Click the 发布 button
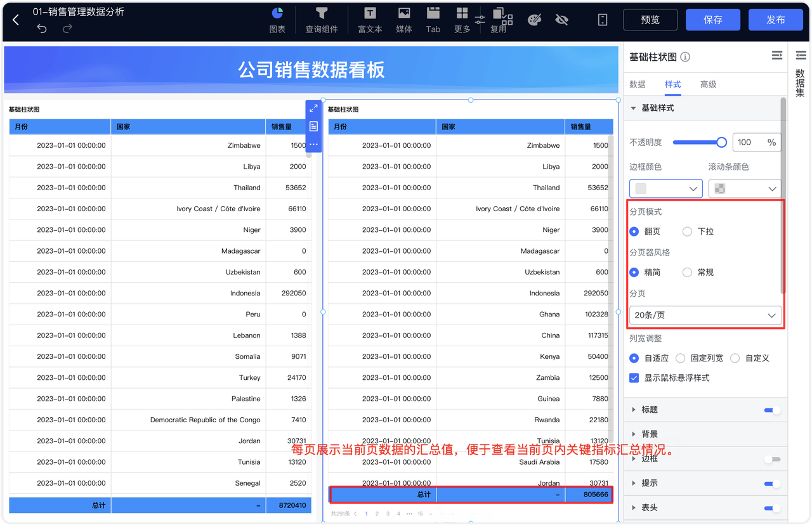 [x=776, y=20]
